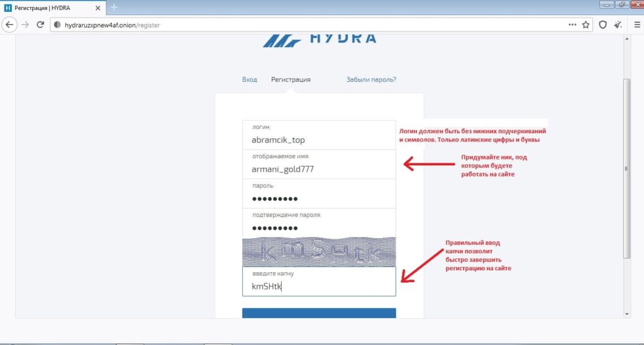The width and height of the screenshot is (644, 345).
Task: Open the three-dot page actions menu
Action: [572, 25]
